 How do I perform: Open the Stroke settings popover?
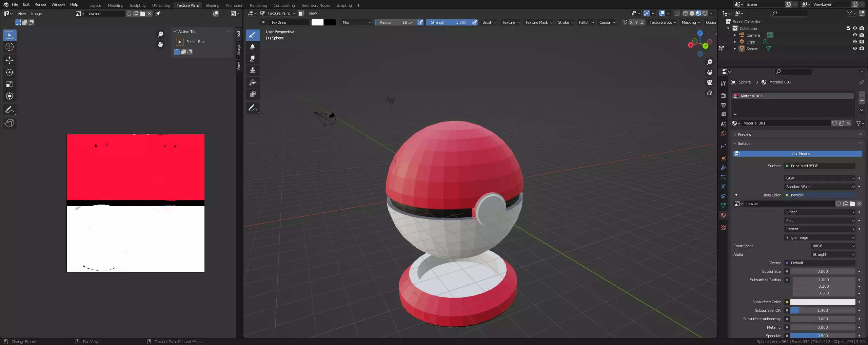click(x=566, y=22)
